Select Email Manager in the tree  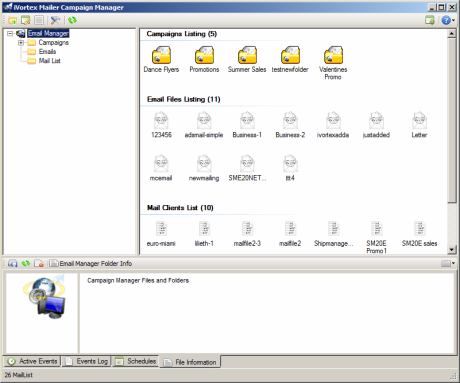(48, 33)
